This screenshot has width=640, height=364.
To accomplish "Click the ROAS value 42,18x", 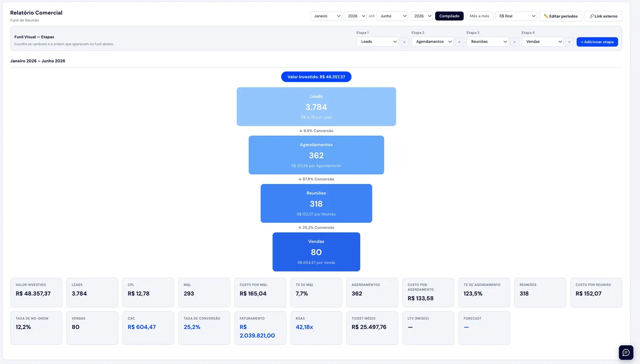I will (x=304, y=327).
